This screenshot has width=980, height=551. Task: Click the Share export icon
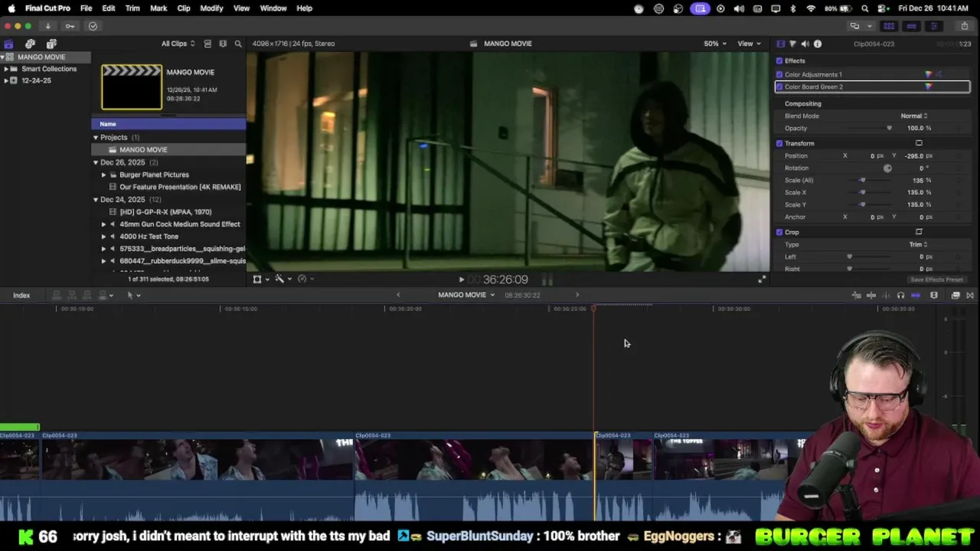965,26
